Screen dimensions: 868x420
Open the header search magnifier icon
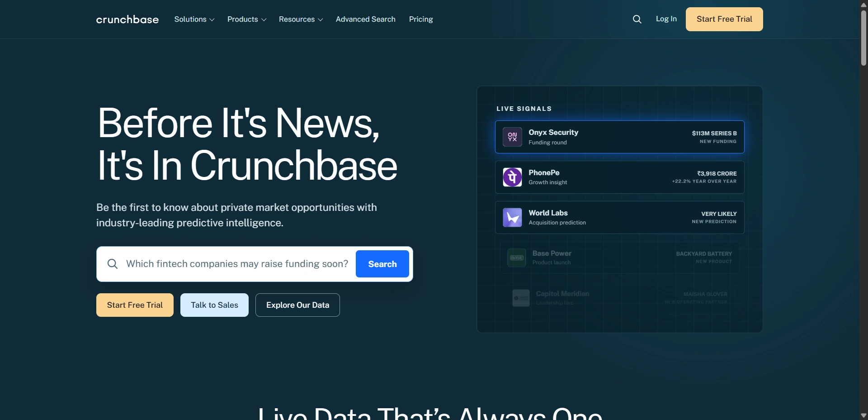click(637, 19)
